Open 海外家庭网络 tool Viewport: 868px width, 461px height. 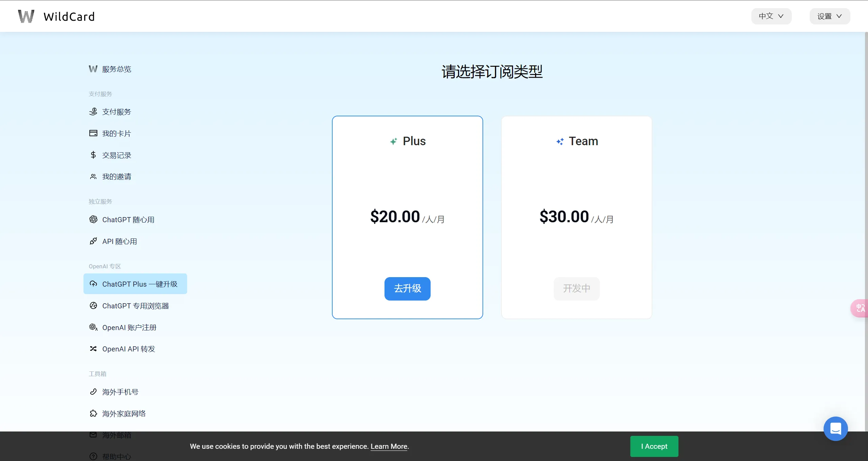[124, 414]
